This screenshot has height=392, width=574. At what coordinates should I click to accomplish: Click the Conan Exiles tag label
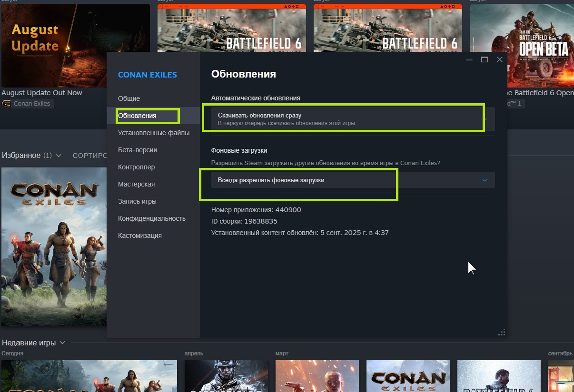click(x=32, y=103)
